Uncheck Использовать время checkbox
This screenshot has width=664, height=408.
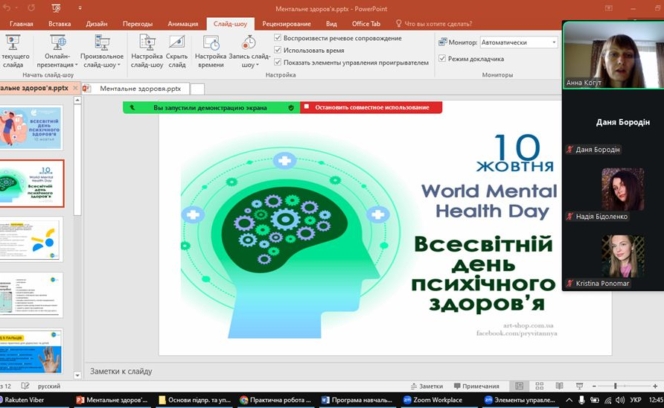point(278,50)
